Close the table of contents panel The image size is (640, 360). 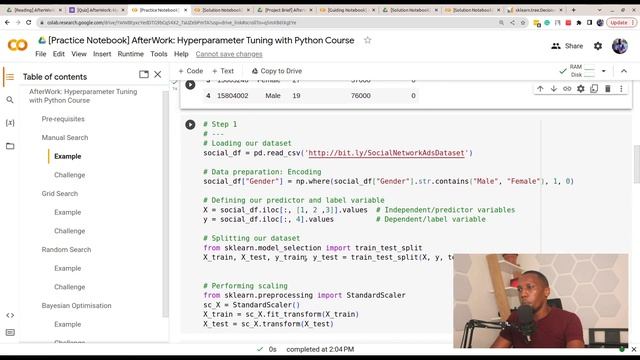[x=158, y=74]
